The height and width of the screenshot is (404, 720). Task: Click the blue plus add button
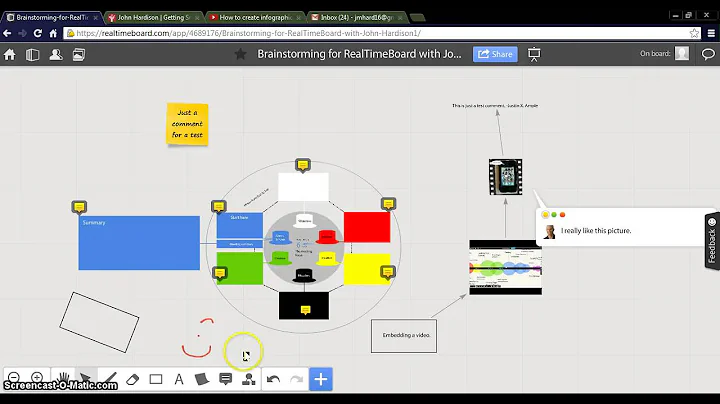pos(321,379)
